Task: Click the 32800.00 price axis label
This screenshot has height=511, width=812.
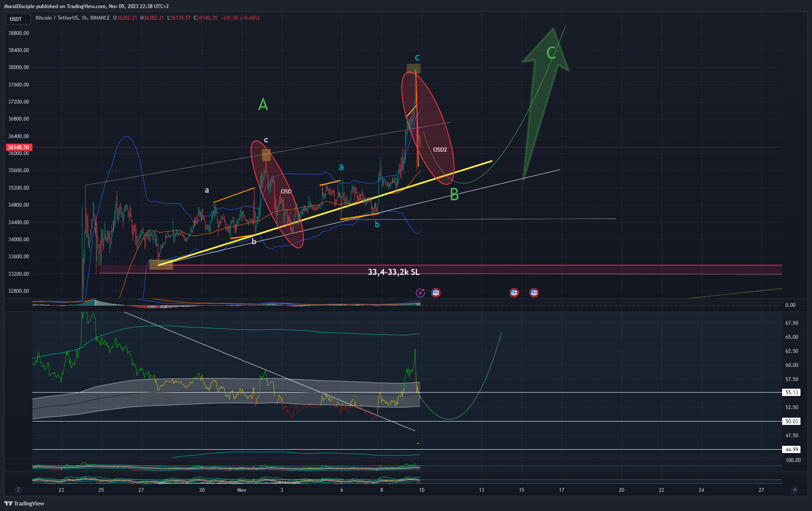Action: point(19,291)
